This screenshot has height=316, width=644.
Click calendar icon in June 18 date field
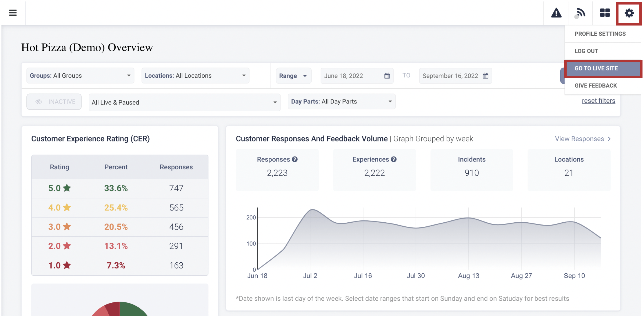387,76
